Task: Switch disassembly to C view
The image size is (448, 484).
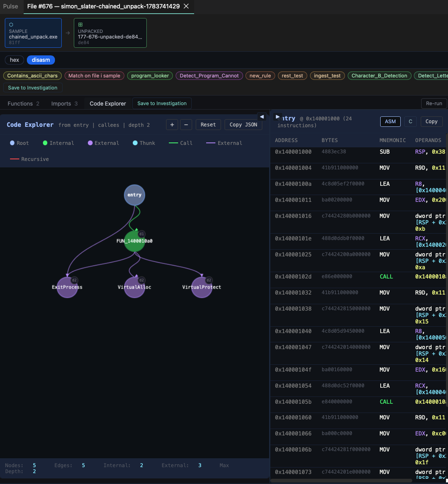Action: click(410, 122)
